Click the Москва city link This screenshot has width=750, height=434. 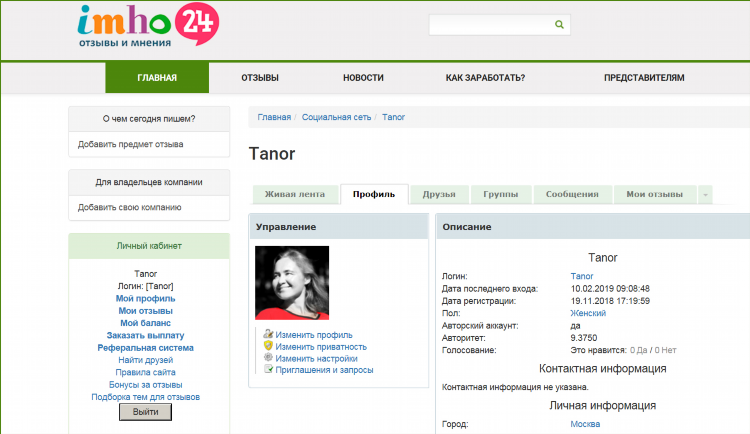(585, 424)
